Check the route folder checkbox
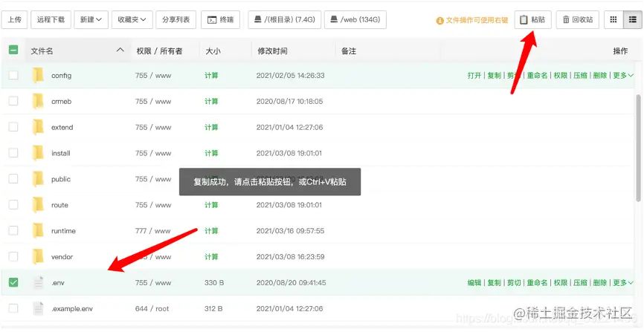The height and width of the screenshot is (332, 644). click(13, 204)
